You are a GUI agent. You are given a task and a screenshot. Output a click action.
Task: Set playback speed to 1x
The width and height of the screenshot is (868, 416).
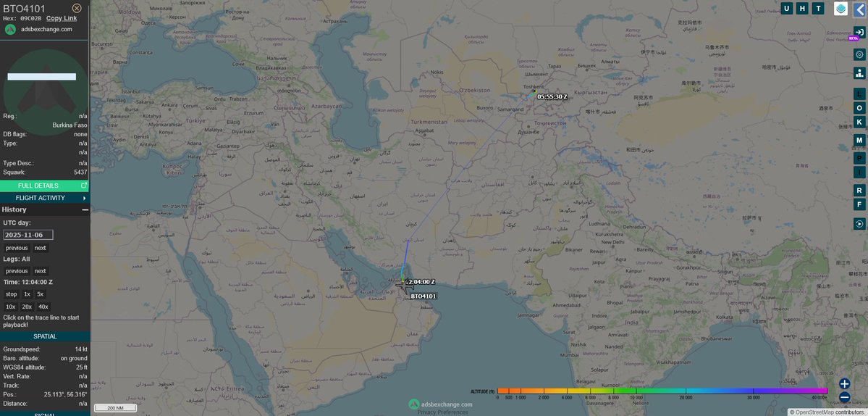coord(27,294)
